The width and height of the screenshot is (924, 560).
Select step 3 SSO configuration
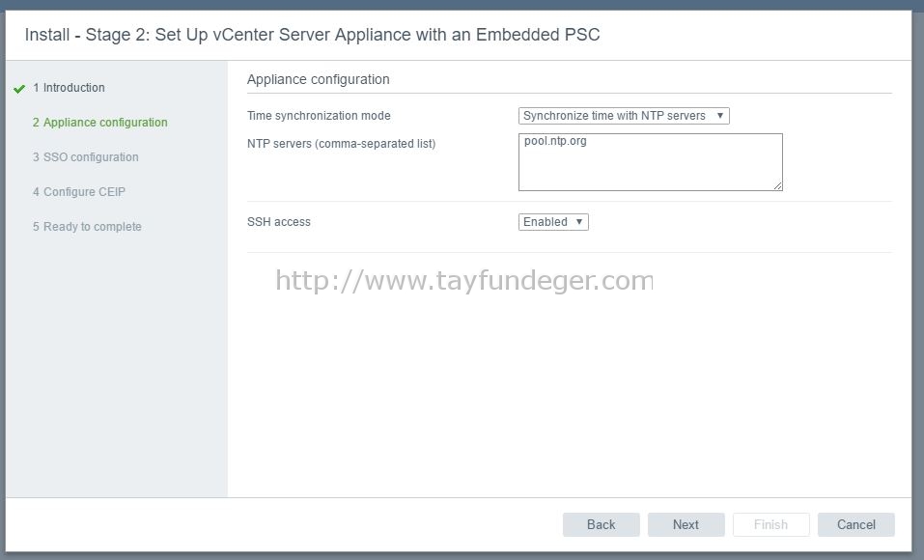(85, 157)
